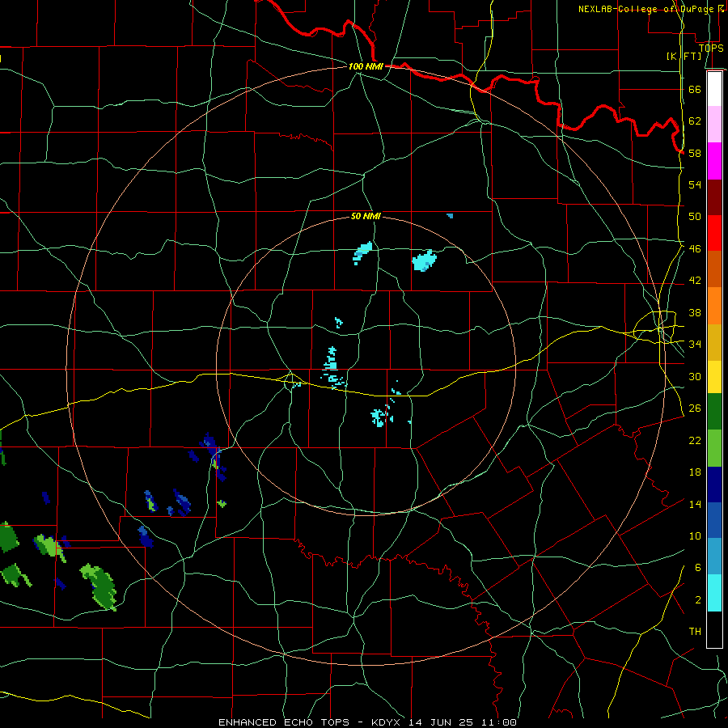Image resolution: width=728 pixels, height=728 pixels.
Task: Click the 'KDYX' radar site identifier
Action: 388,722
